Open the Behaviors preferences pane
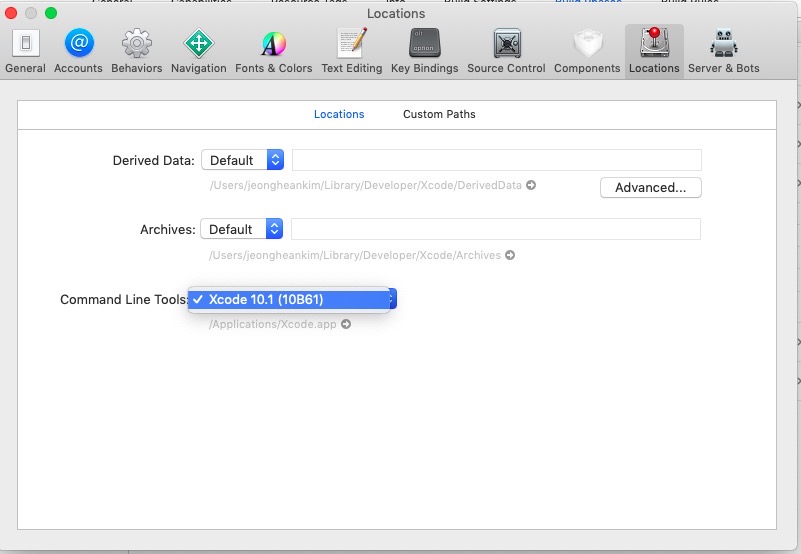 pos(136,51)
